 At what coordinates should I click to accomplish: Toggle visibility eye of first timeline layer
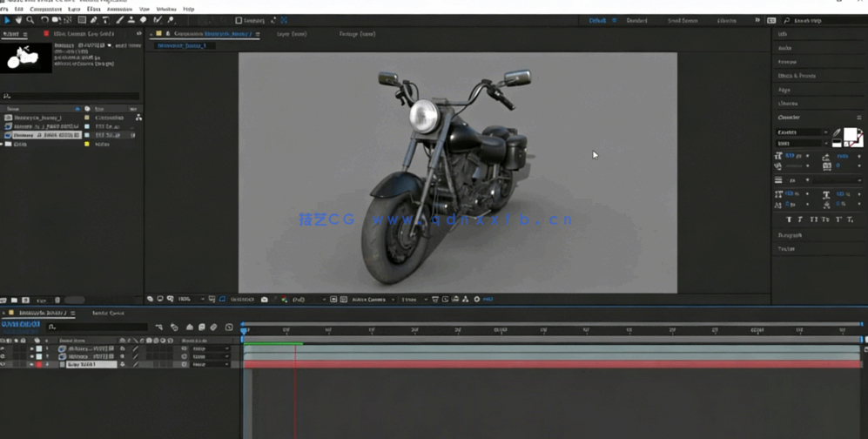point(3,348)
